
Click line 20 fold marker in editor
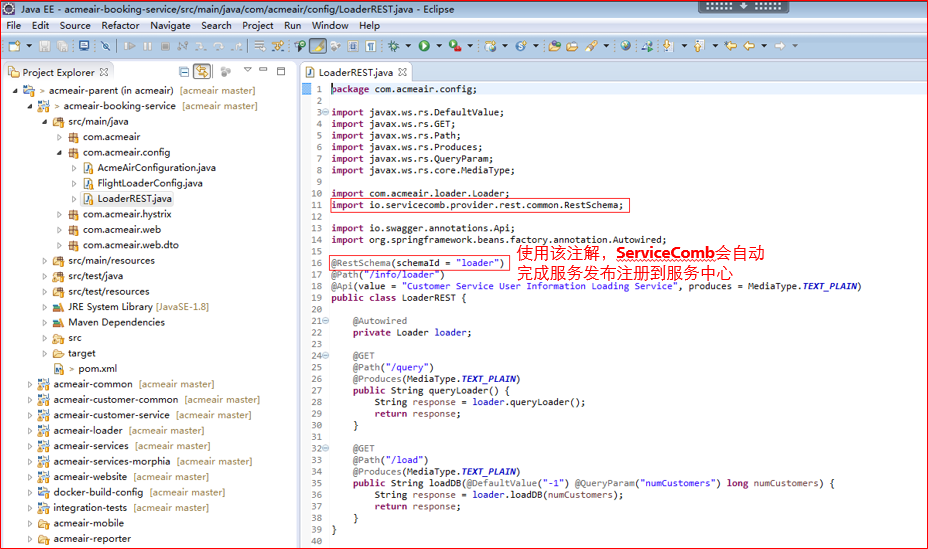click(325, 321)
